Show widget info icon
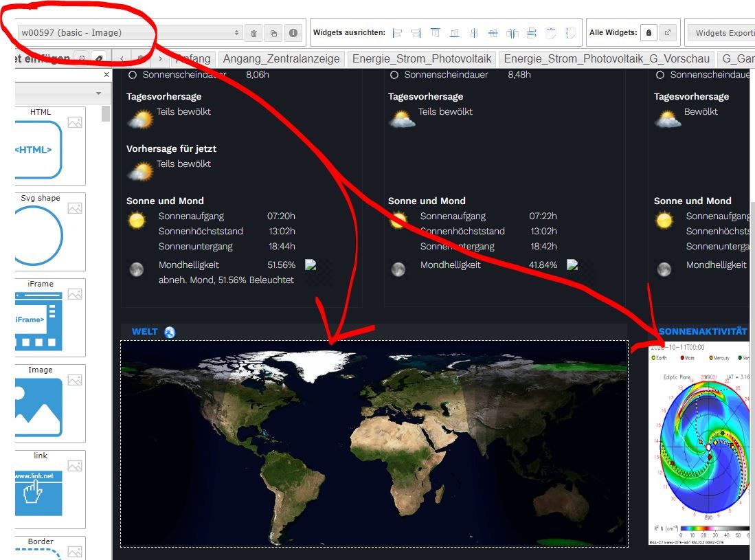This screenshot has width=755, height=560. pyautogui.click(x=293, y=33)
